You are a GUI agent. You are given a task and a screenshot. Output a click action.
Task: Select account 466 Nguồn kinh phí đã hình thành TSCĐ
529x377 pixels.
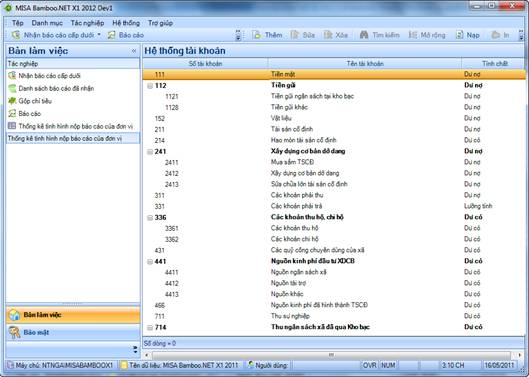click(334, 305)
